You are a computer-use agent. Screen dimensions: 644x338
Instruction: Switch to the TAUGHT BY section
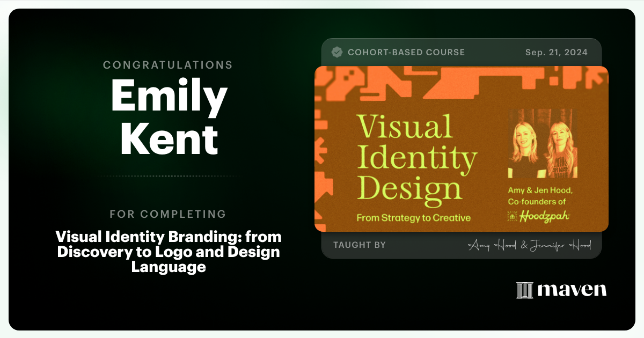[361, 245]
